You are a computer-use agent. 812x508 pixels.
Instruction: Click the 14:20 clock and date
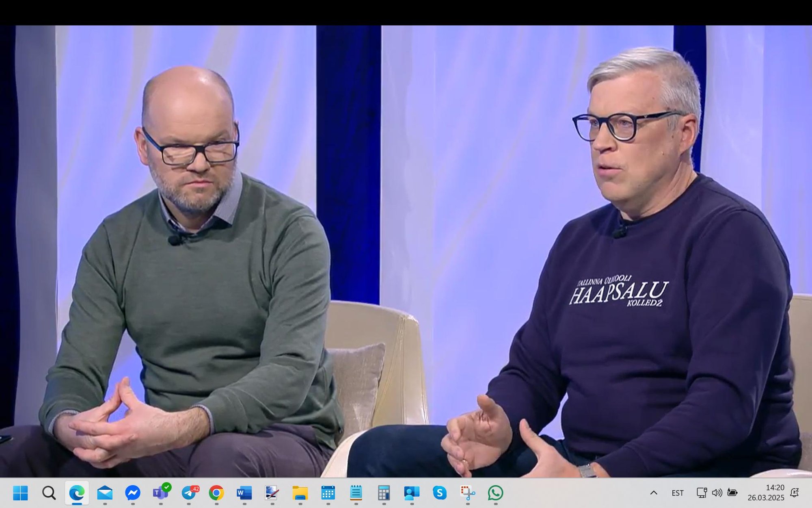point(766,493)
